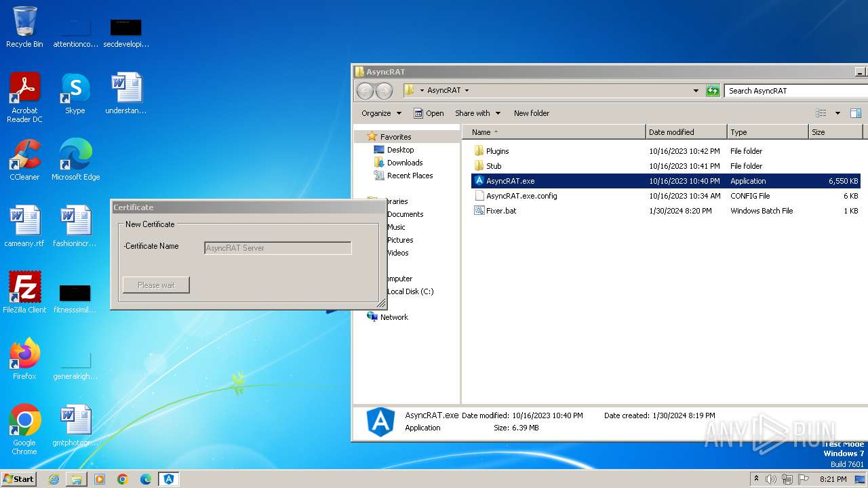Sort by Size column header
This screenshot has width=868, height=488.
835,132
